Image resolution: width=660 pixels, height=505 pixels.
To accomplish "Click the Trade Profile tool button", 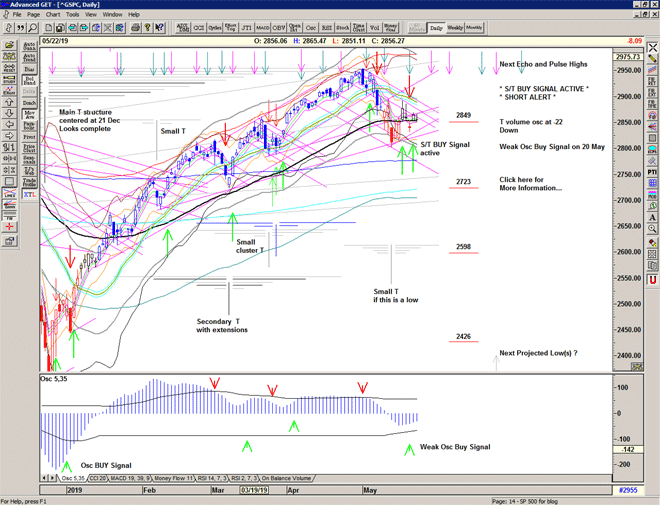I will click(x=29, y=184).
